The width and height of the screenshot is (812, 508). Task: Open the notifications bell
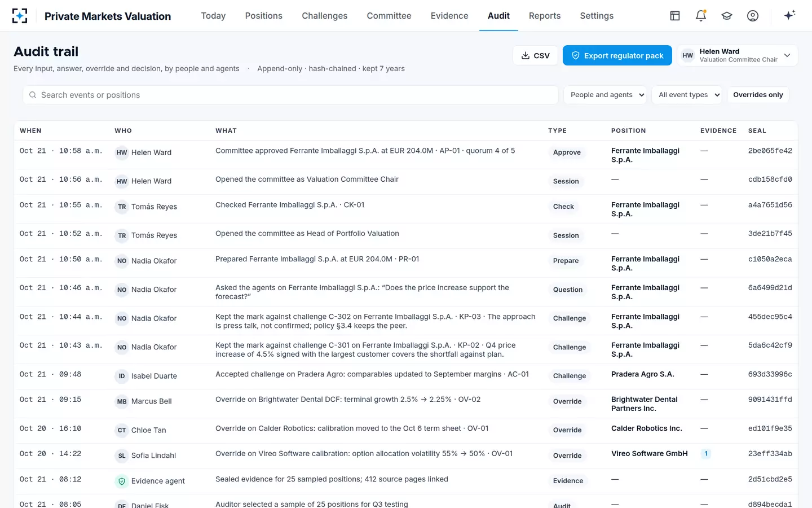tap(701, 16)
